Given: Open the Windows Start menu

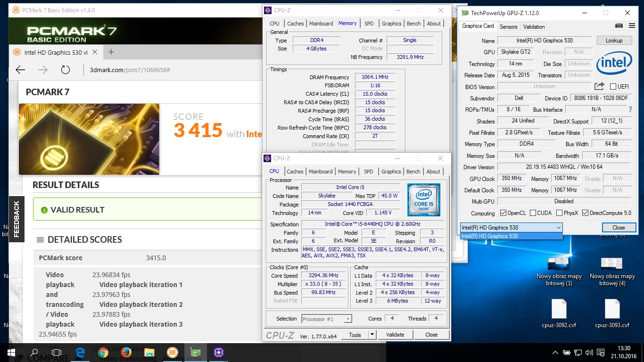Looking at the screenshot, I should pos(11,352).
